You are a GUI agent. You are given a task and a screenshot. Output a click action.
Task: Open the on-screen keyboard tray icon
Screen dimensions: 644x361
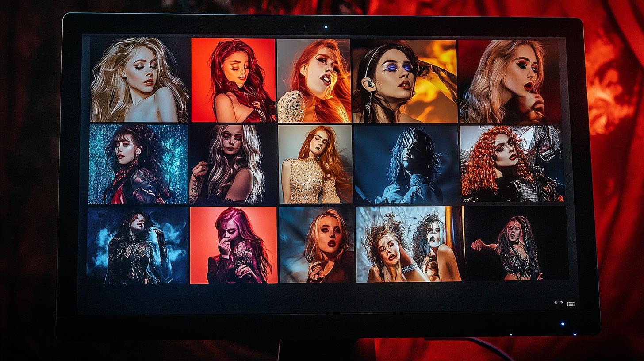click(x=571, y=304)
